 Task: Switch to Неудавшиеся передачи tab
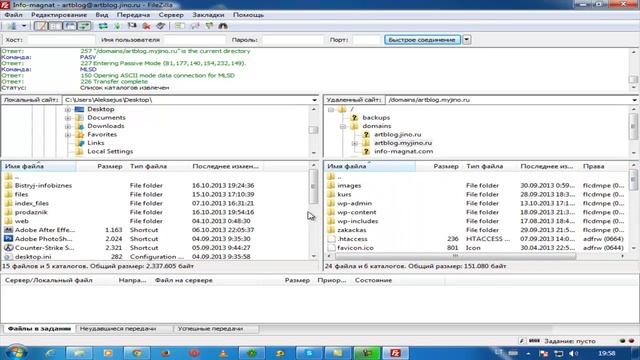click(x=118, y=329)
